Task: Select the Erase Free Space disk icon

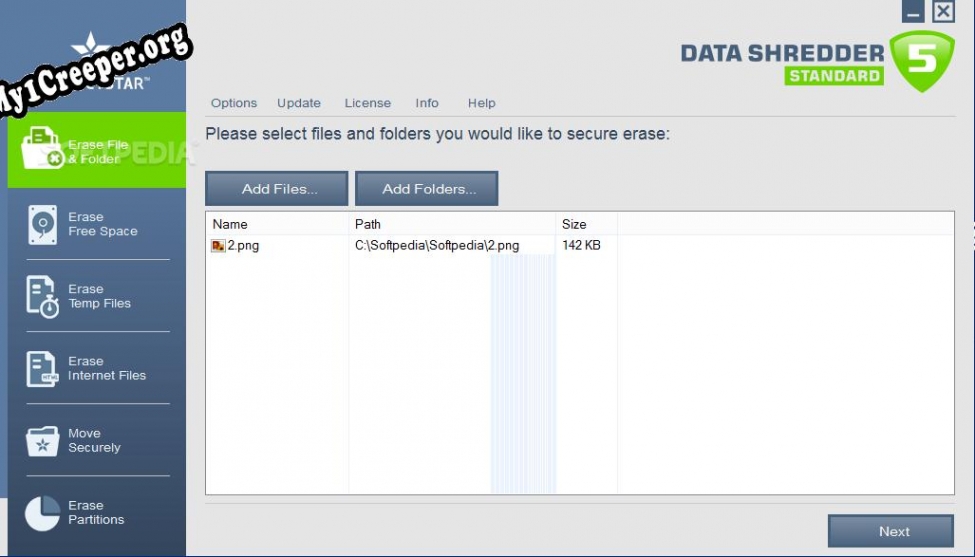Action: pos(43,224)
